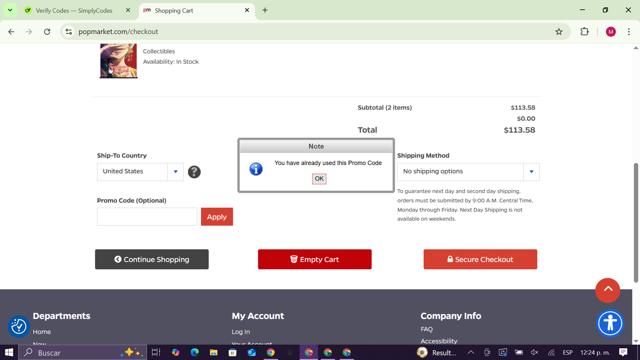The width and height of the screenshot is (640, 360).
Task: Click OK in the Note dialog
Action: pos(319,179)
